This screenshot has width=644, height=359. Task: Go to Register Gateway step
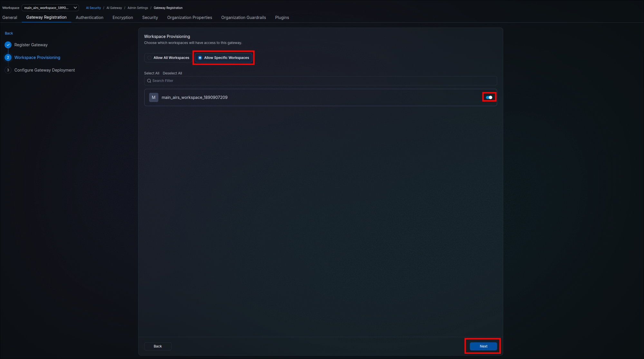31,45
